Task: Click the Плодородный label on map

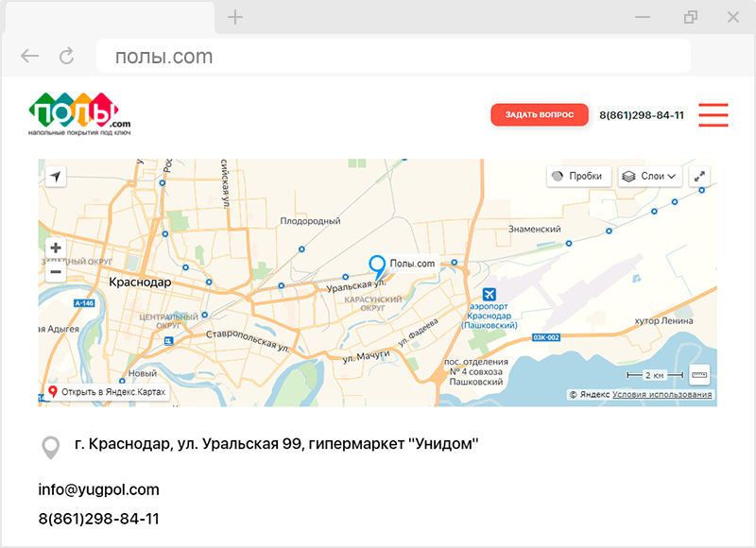Action: click(x=310, y=221)
